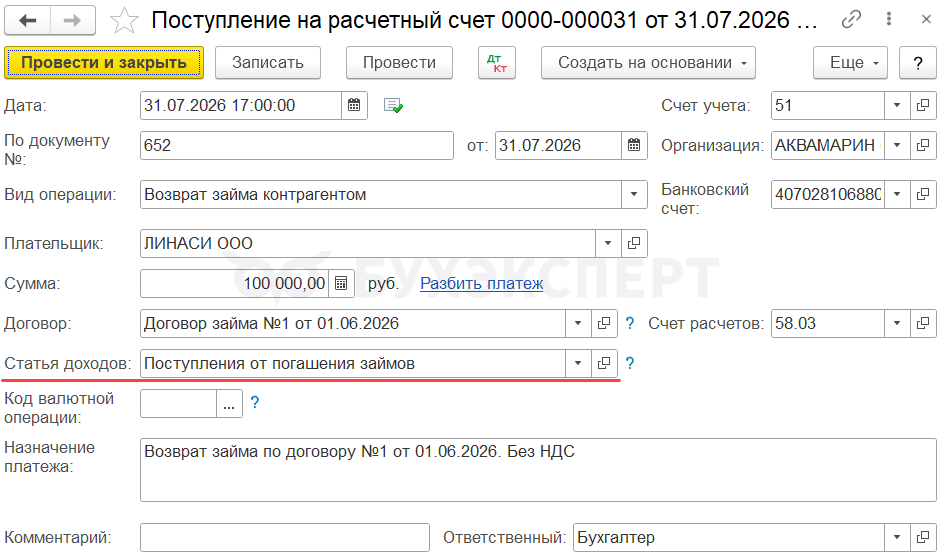Expand Вид операции dropdown
Viewport: 941px width, 558px height.
coord(634,194)
